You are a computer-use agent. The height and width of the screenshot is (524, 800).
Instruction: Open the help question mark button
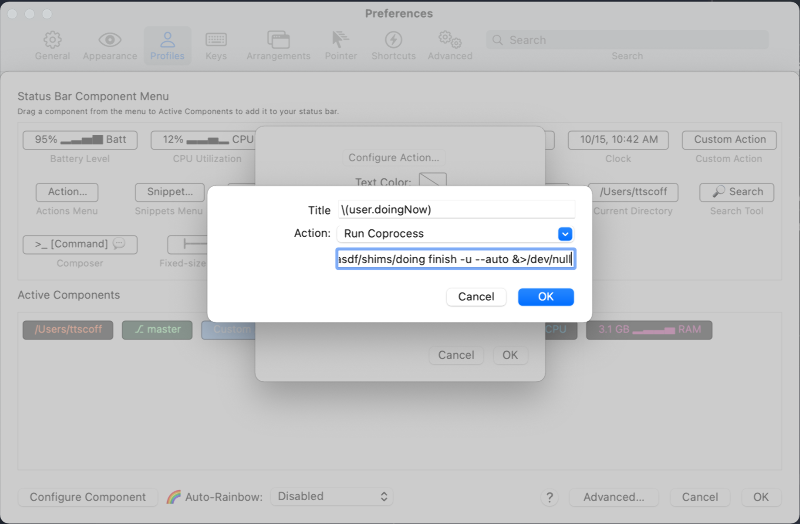[549, 497]
